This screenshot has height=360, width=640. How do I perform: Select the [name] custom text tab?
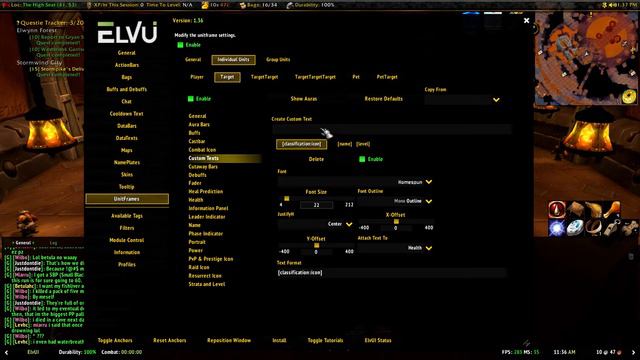[x=345, y=144]
